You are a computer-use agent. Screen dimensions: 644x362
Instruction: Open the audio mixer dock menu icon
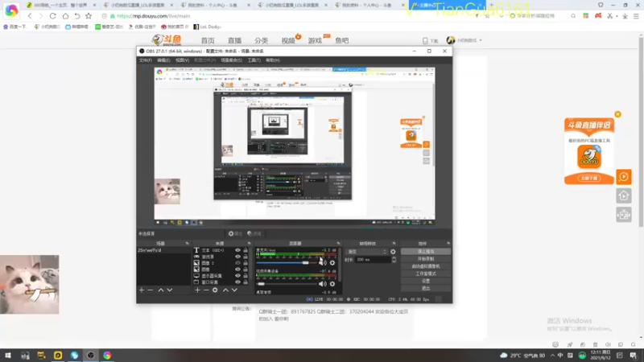pyautogui.click(x=338, y=244)
